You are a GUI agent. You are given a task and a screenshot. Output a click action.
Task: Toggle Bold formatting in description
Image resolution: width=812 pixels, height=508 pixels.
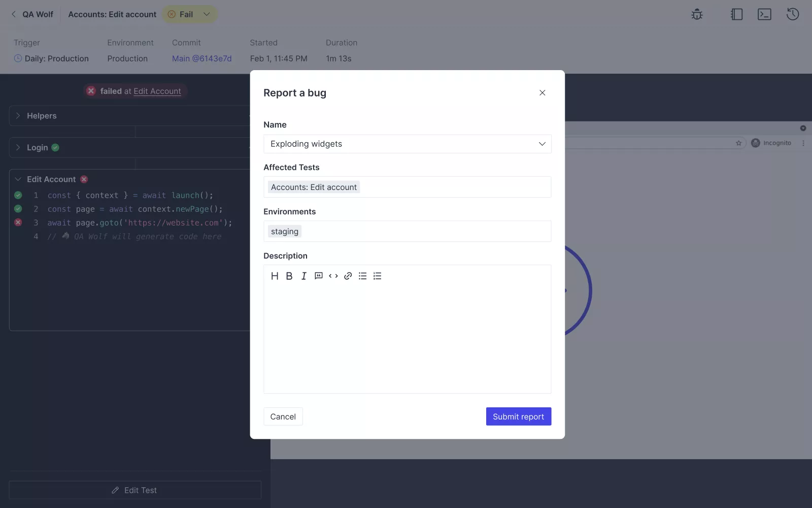[289, 276]
